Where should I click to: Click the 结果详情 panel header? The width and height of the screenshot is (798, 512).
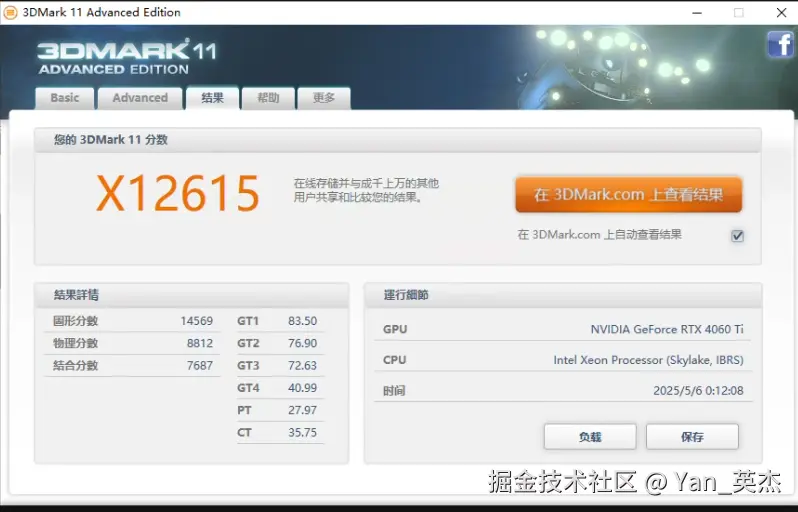click(191, 295)
